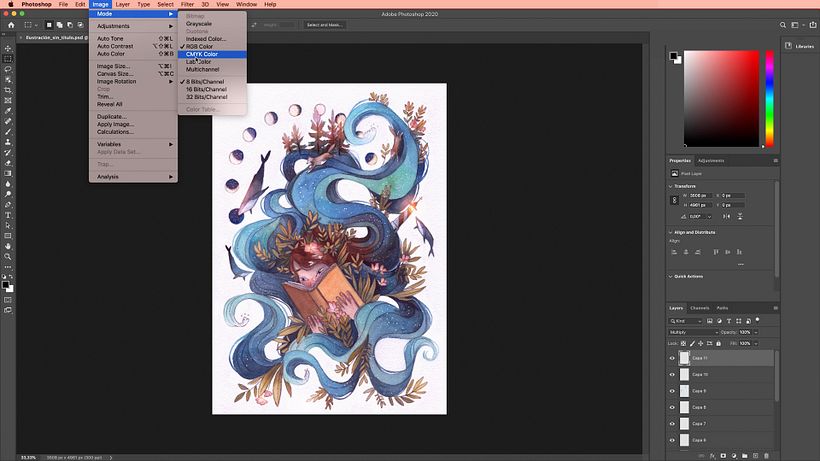Switch to the Adjustments panel tab
The height and width of the screenshot is (461, 820).
711,160
